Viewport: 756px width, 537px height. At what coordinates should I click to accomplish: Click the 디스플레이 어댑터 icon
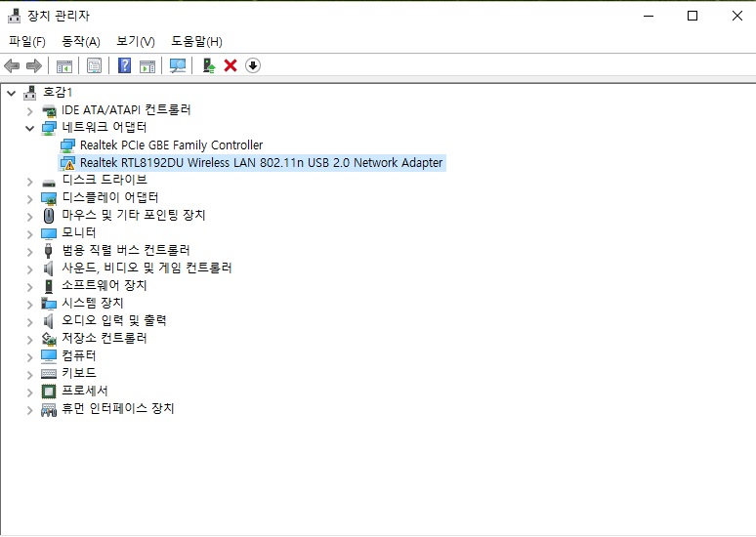coord(49,198)
